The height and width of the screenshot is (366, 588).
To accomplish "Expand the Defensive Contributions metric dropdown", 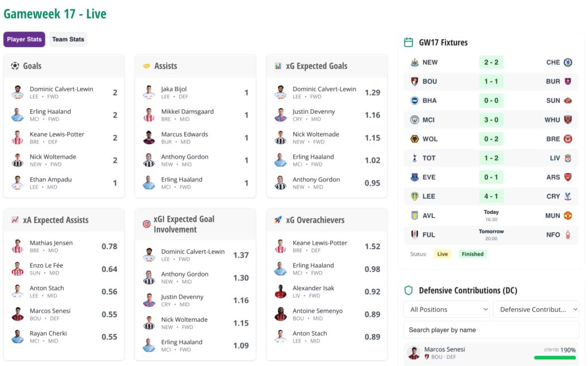I will click(536, 309).
